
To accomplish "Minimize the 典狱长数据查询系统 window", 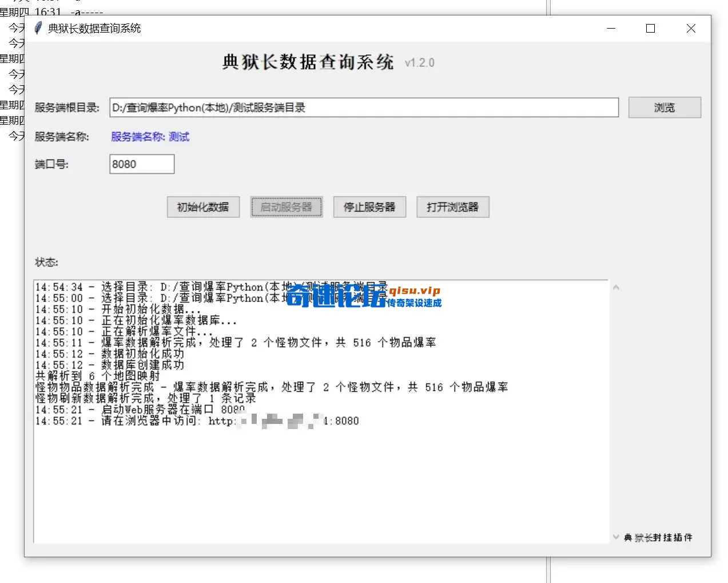I will point(611,28).
